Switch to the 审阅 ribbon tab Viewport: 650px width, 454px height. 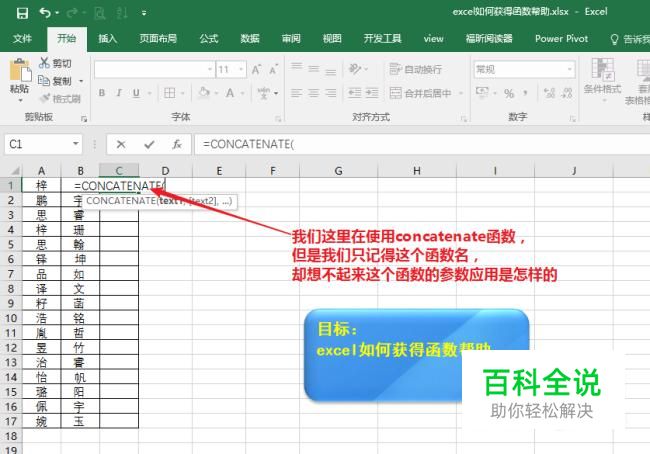click(x=291, y=39)
